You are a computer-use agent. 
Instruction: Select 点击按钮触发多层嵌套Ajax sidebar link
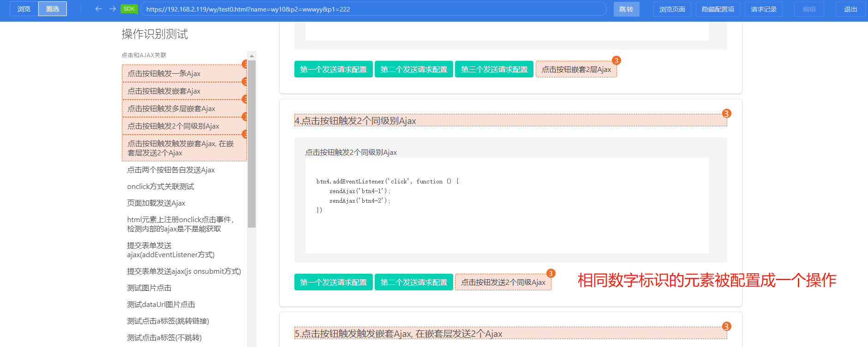coord(184,108)
